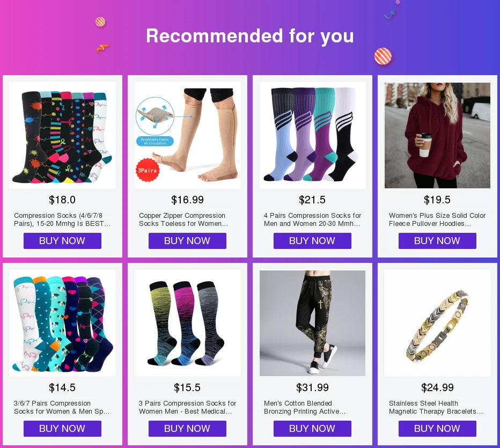Open the Women's Plus Size Fleece Hoodies title
The image size is (500, 448).
tap(437, 219)
